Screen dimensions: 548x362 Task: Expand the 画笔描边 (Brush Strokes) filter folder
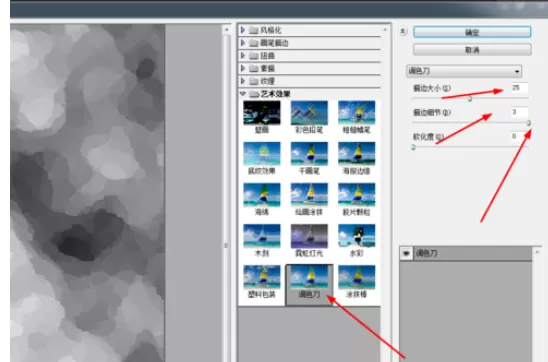243,43
